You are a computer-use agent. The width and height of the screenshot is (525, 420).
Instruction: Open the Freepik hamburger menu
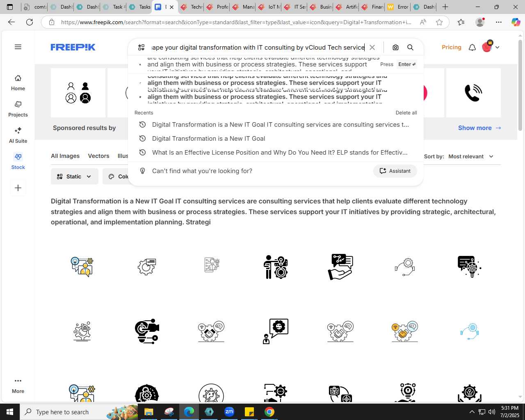[18, 47]
